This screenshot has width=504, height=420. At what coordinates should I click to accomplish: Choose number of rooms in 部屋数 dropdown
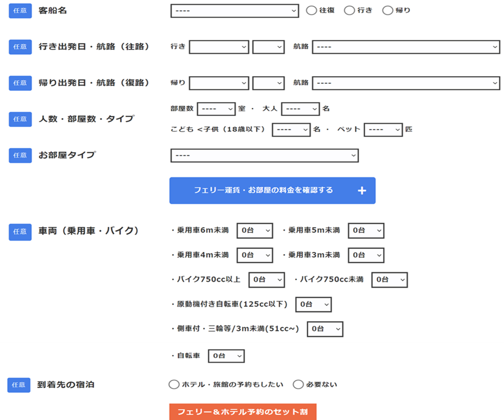[217, 109]
